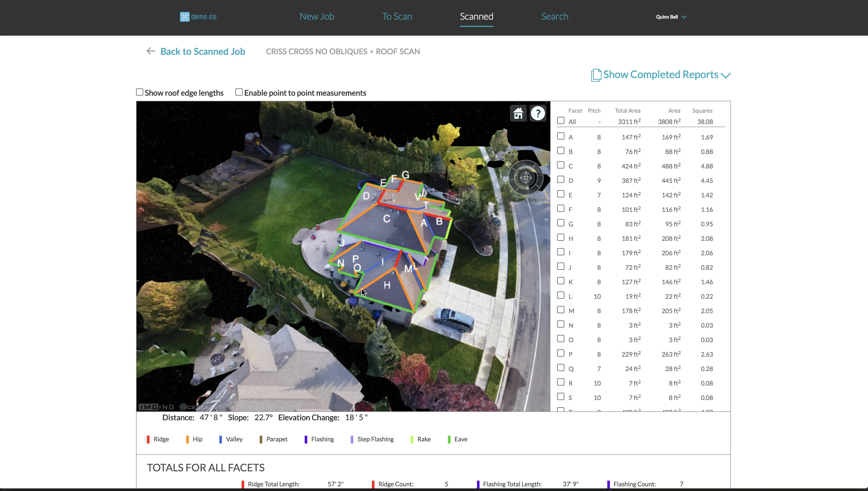
Task: Enable Show roof edge lengths checkbox
Action: tap(139, 92)
